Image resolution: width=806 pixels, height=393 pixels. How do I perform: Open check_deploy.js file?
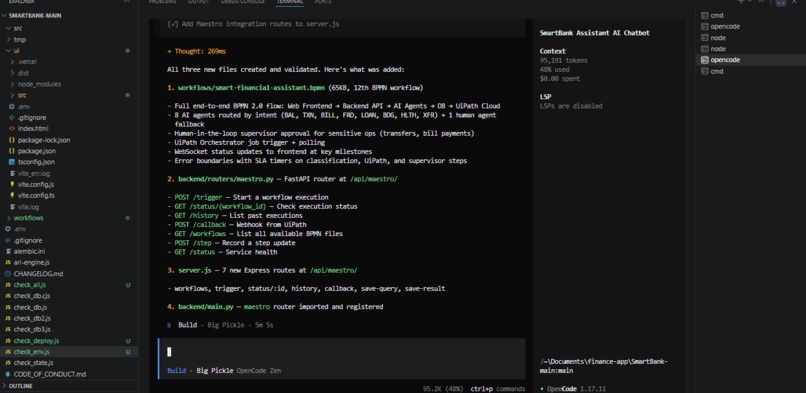click(36, 341)
